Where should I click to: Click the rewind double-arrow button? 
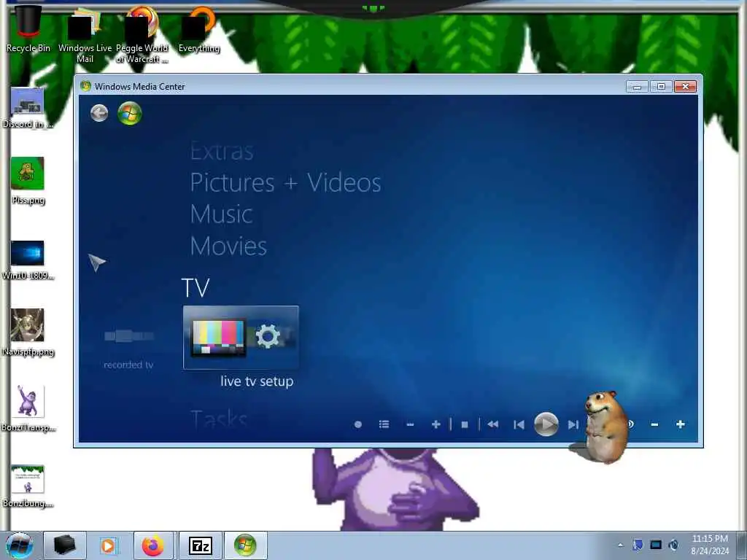[x=493, y=424]
